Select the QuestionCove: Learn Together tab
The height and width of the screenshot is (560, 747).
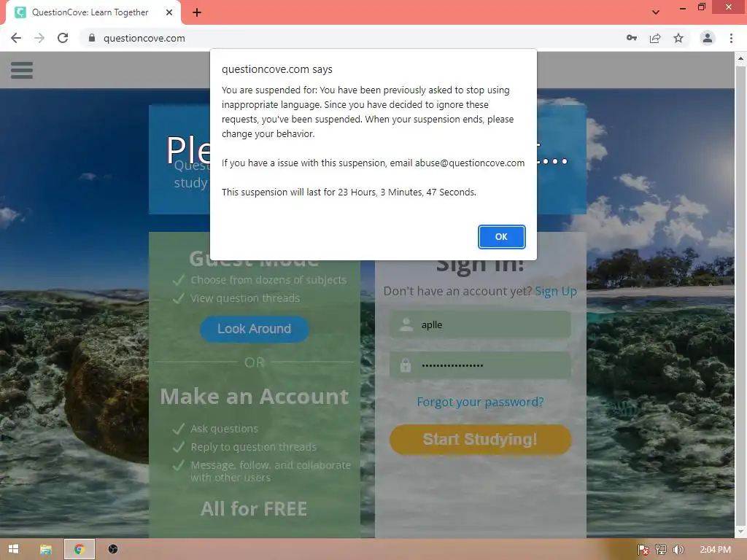tap(90, 12)
